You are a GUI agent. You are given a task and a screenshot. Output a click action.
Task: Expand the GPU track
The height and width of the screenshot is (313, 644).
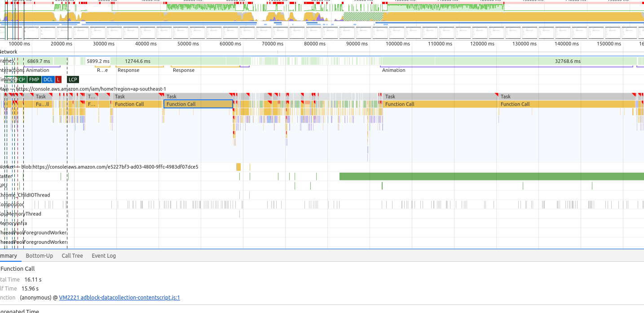4,186
